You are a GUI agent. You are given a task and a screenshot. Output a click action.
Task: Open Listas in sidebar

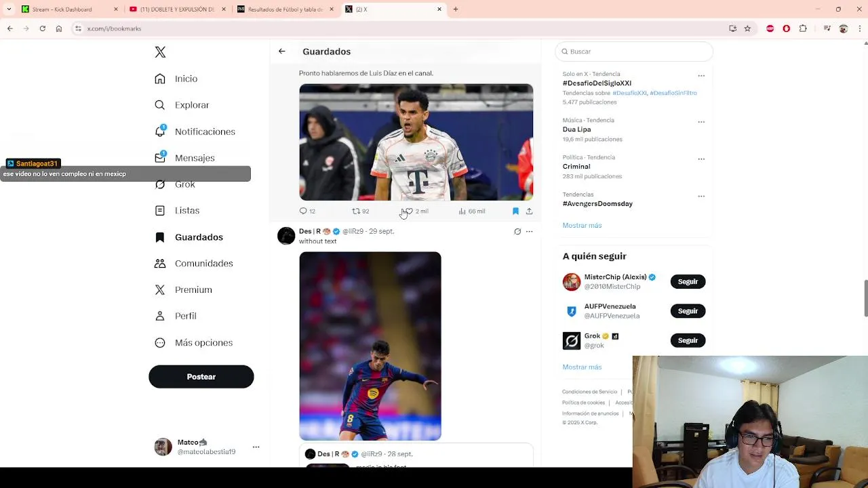click(177, 211)
